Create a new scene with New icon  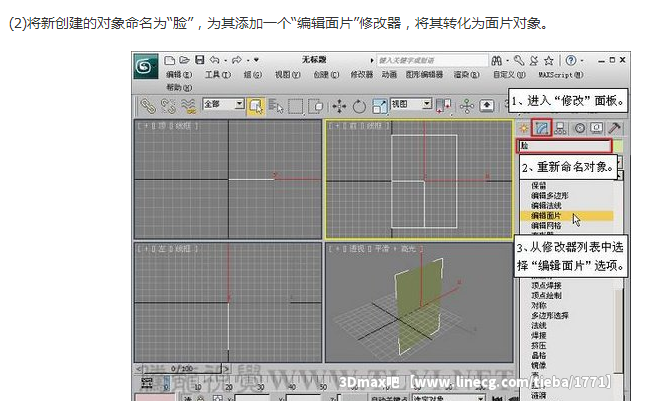(x=169, y=61)
